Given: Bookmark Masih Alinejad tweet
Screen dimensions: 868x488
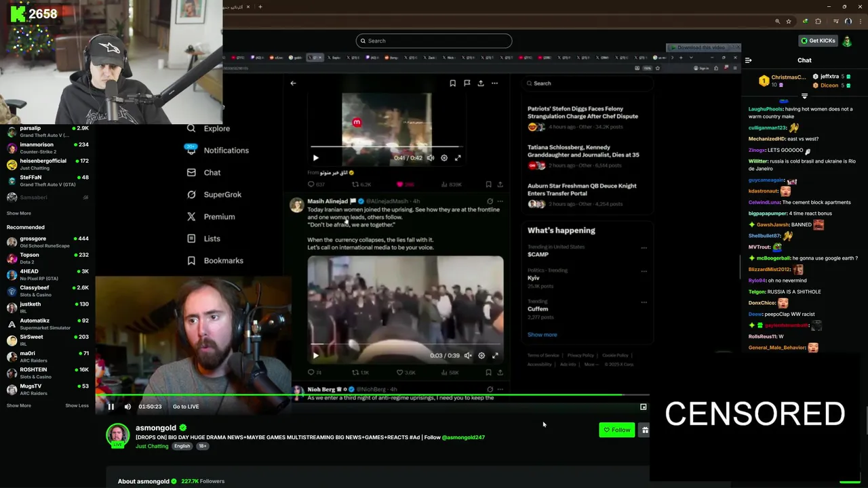Looking at the screenshot, I should point(488,373).
